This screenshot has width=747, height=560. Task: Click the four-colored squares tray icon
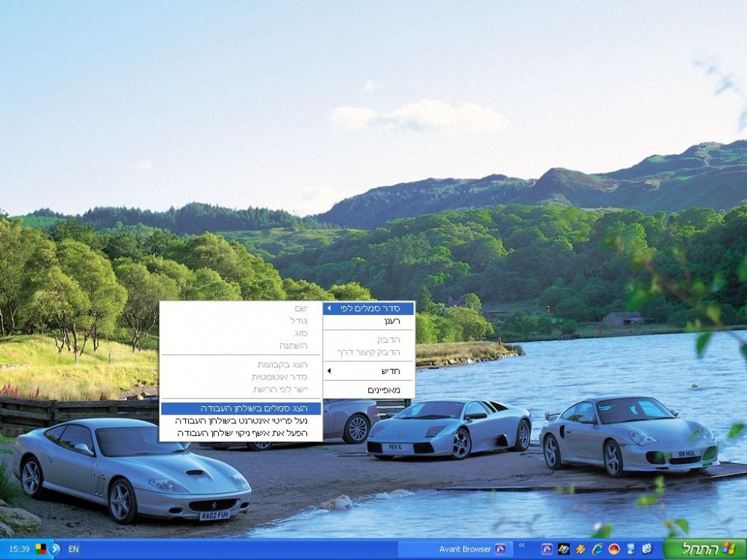41,549
